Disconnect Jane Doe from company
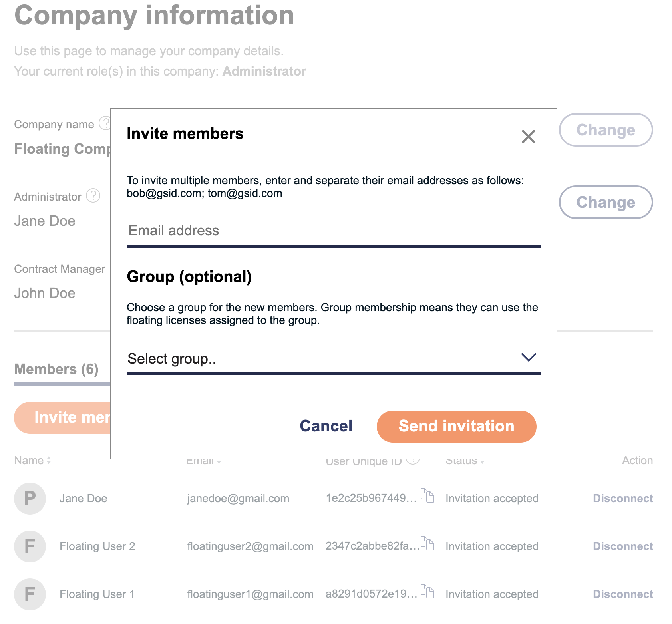 622,498
